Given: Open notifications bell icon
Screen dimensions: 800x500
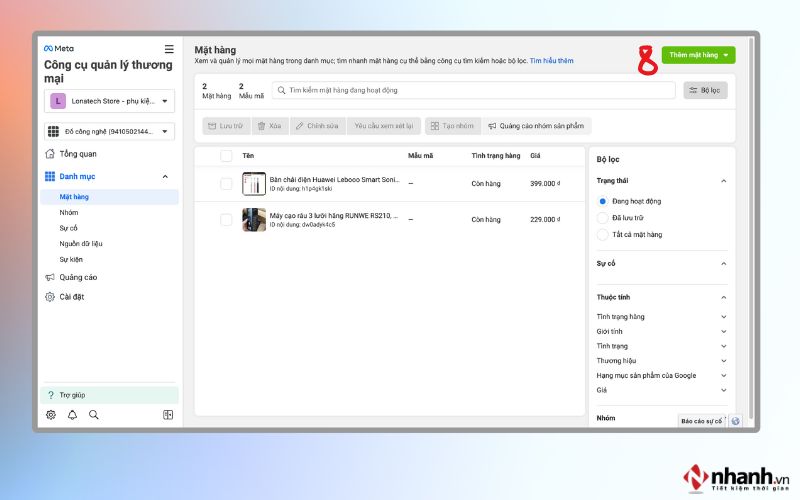Looking at the screenshot, I should pos(72,415).
